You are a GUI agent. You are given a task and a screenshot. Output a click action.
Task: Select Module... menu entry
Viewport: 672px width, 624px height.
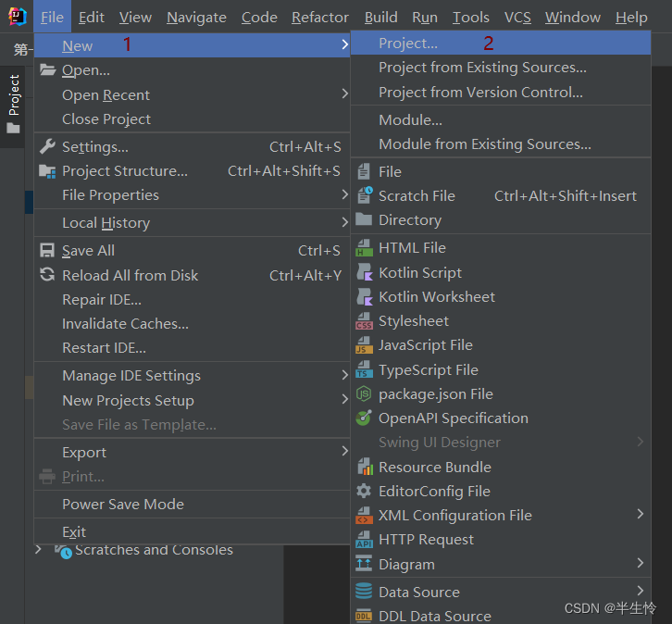501,120
